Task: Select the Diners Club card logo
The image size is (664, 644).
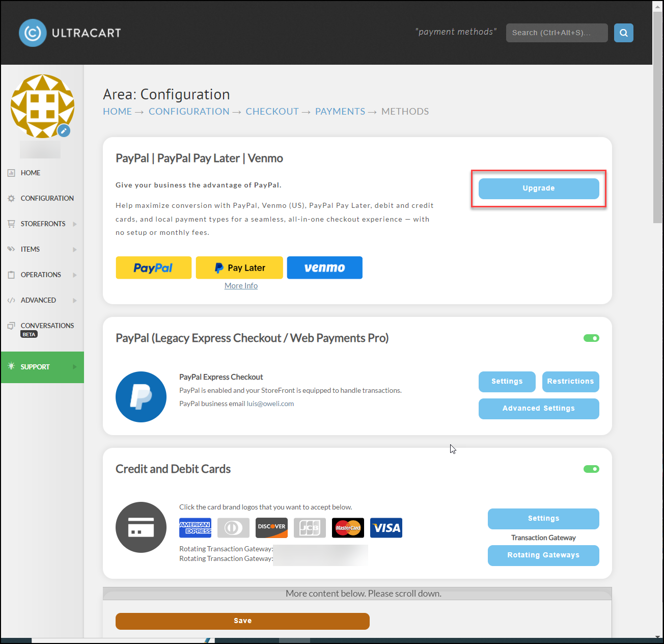Action: (233, 528)
